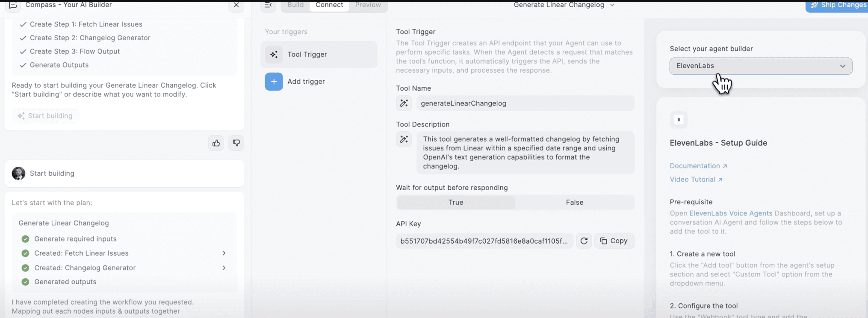
Task: Expand the Created: Changelog Generator step
Action: click(x=224, y=268)
